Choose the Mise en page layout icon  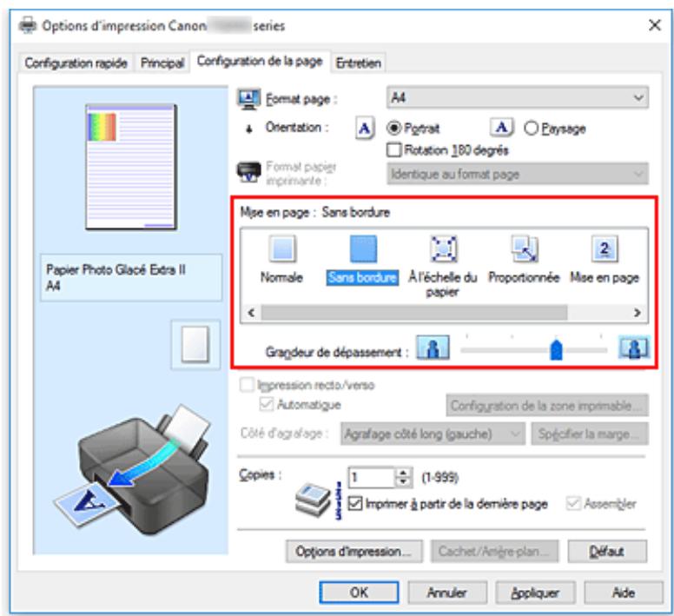point(605,248)
